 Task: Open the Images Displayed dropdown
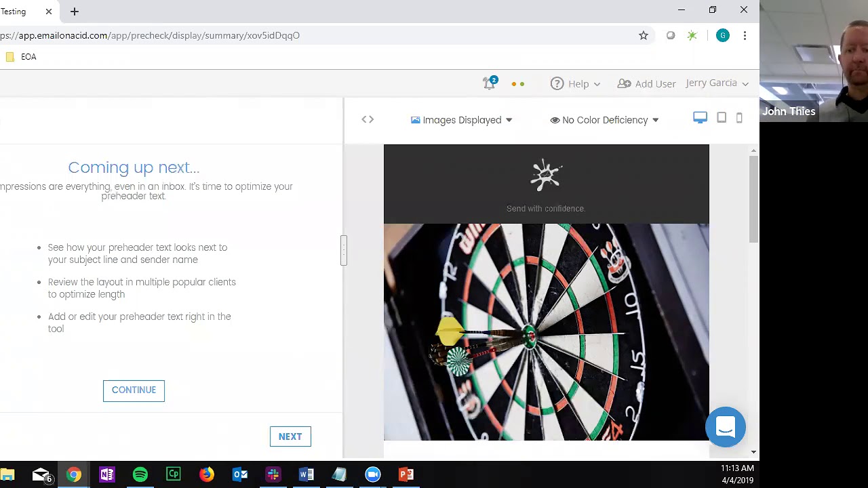pyautogui.click(x=462, y=120)
